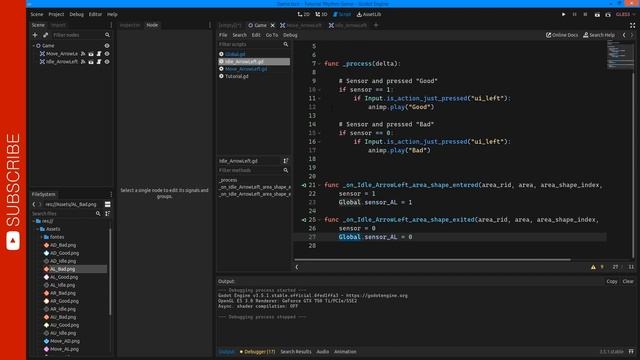Open the scene icon on Move_ArrowLe node

(x=91, y=54)
